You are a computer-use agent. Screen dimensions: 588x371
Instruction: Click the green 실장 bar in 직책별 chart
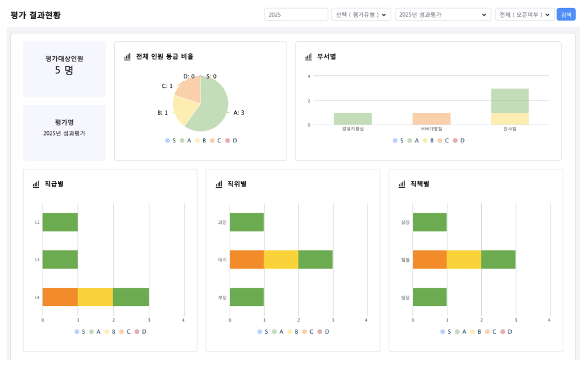pos(430,222)
